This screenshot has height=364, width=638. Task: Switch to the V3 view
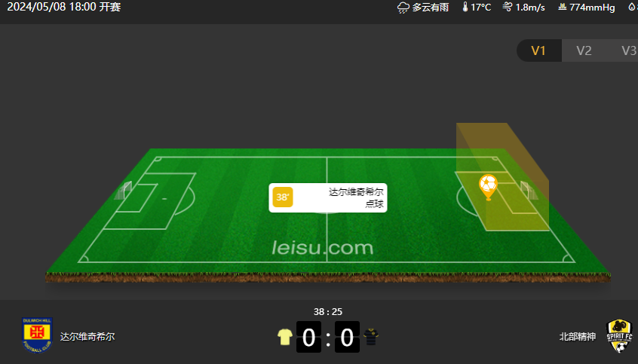[x=629, y=50]
